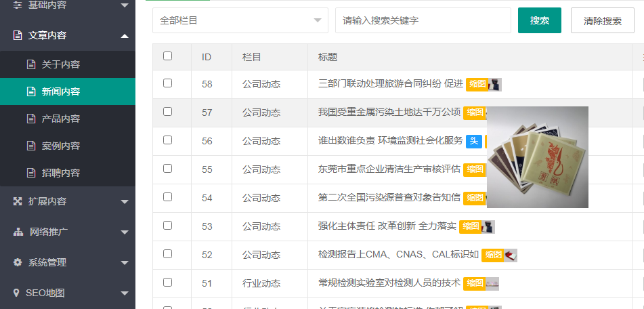Screen dimensions: 644x309
Task: Click the thumbnail image on row 52
Action: click(511, 255)
